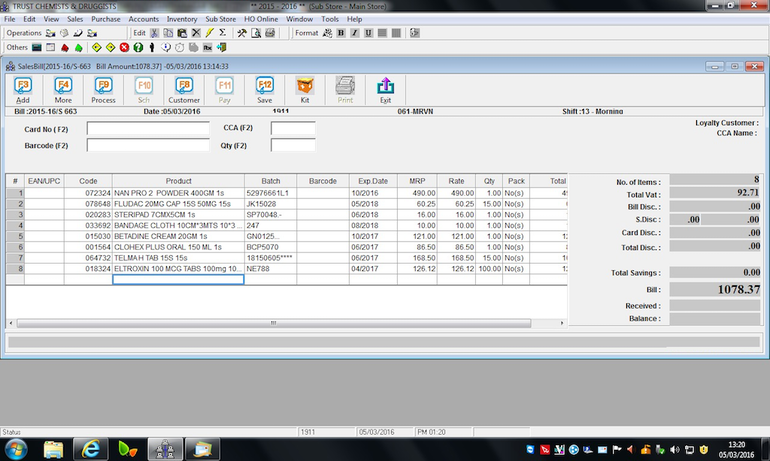Click the red X circle icon in Others toolbar
This screenshot has width=770, height=461.
[x=124, y=47]
